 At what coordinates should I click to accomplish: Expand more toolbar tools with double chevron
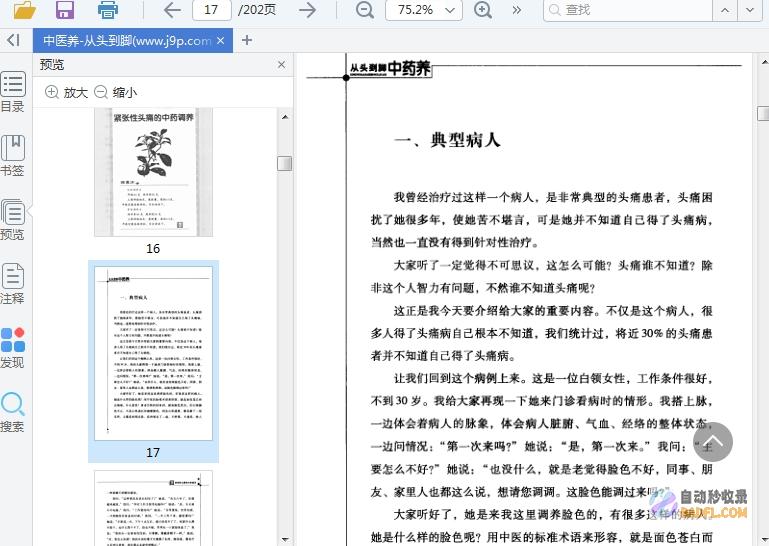pos(516,10)
